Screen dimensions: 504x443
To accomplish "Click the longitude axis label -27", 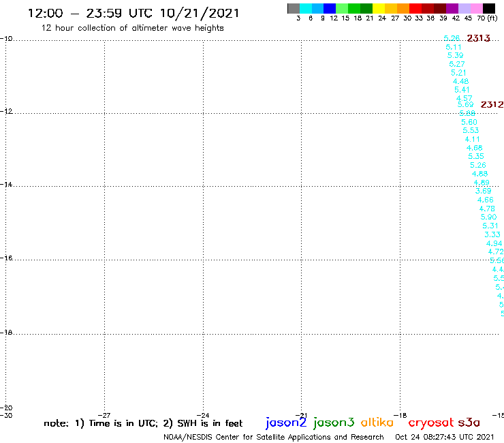I will (104, 415).
